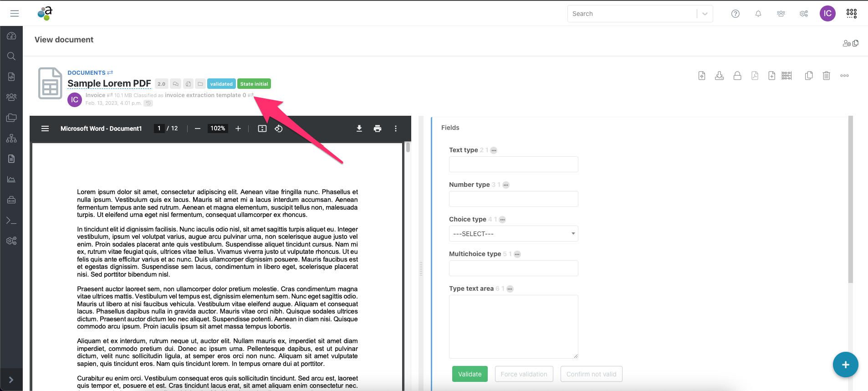The image size is (868, 391).
Task: Toggle fit-to-page button in PDF viewer
Action: 262,129
